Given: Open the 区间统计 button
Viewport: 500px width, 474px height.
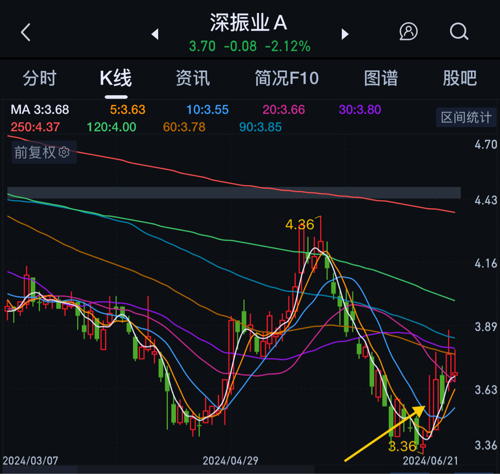Looking at the screenshot, I should click(466, 117).
